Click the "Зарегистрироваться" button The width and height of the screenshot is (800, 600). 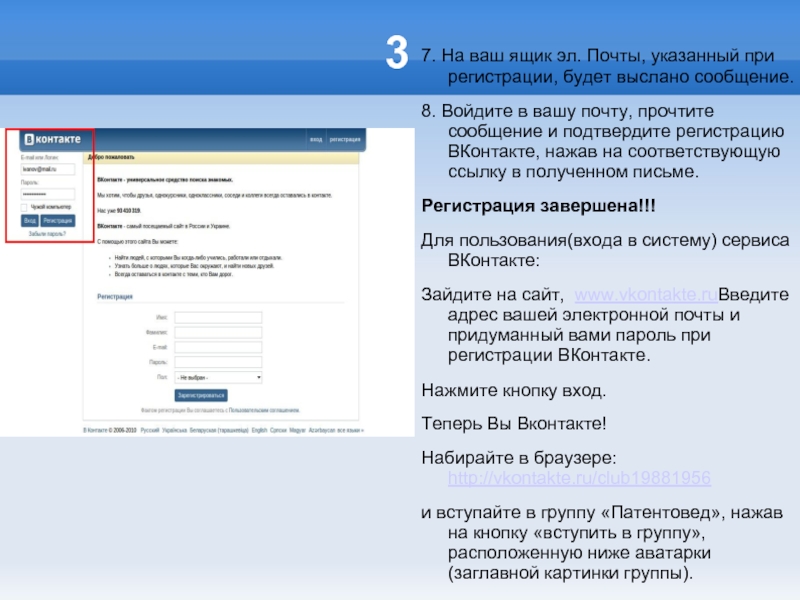pyautogui.click(x=201, y=395)
